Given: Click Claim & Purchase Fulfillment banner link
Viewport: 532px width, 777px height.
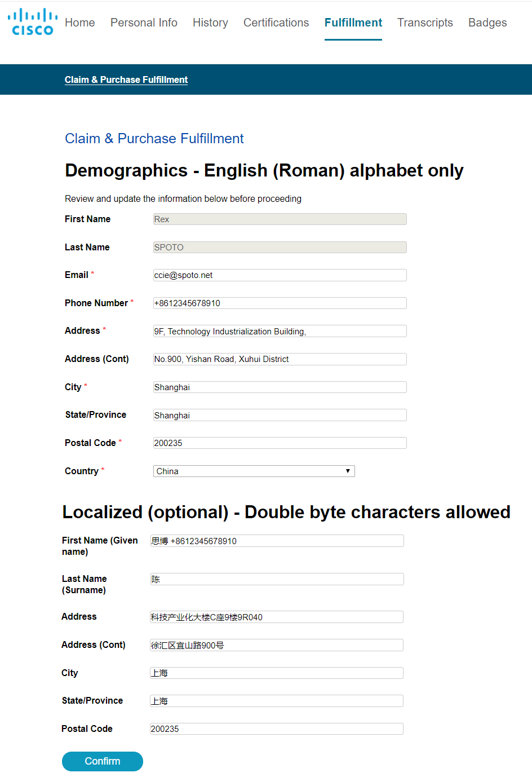Looking at the screenshot, I should point(126,80).
